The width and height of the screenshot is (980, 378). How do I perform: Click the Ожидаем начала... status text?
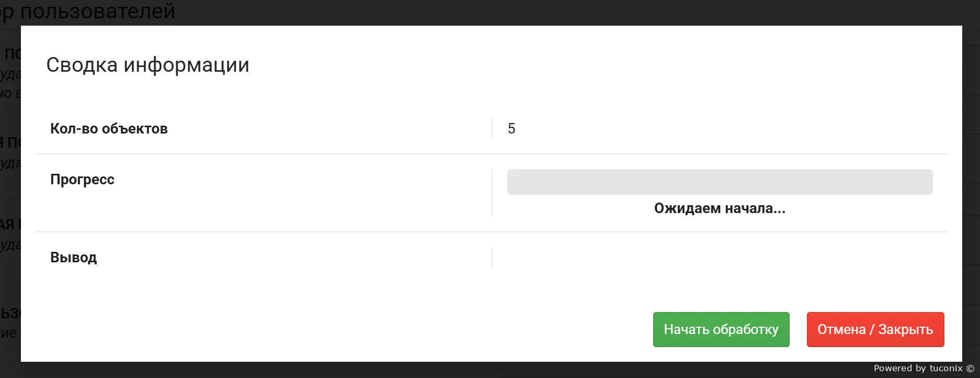click(x=720, y=208)
